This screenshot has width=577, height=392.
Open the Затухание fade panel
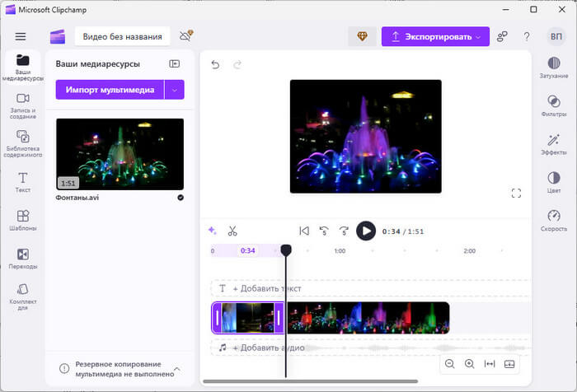[554, 68]
